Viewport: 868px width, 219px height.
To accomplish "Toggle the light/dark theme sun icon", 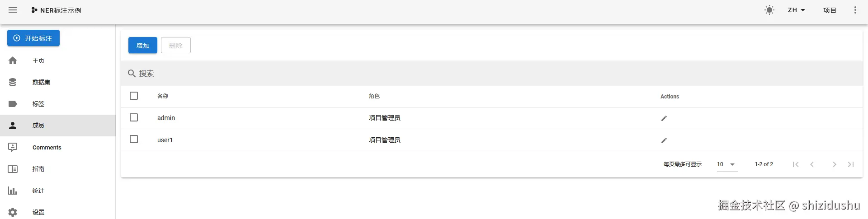I will (769, 10).
